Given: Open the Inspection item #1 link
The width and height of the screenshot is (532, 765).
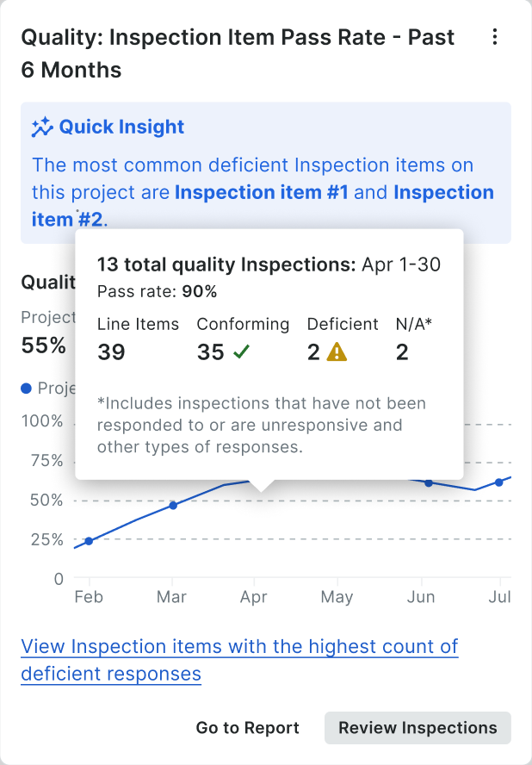Looking at the screenshot, I should (x=262, y=192).
